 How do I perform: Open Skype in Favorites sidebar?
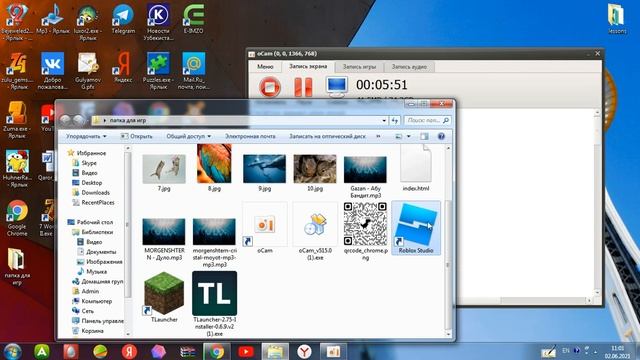89,163
